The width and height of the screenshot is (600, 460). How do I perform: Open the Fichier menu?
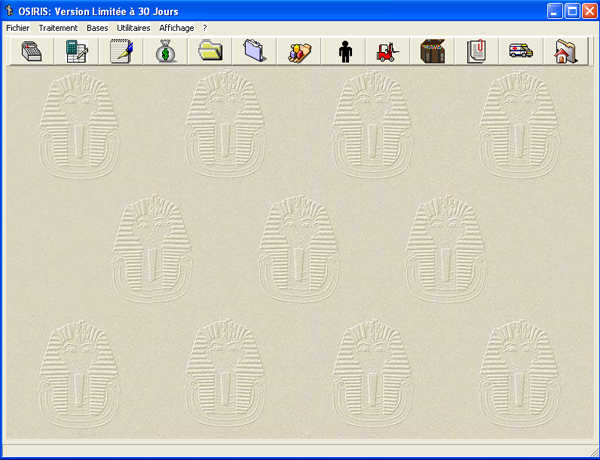point(18,28)
